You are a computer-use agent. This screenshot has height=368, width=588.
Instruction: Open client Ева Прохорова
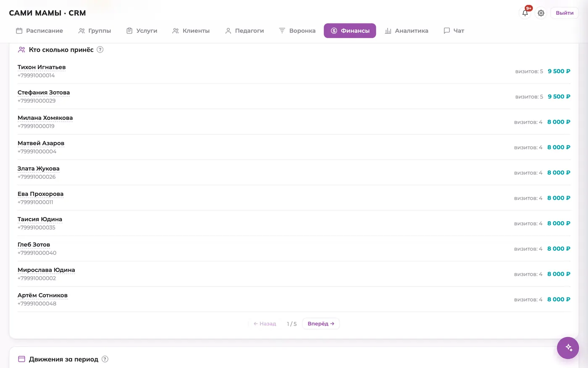pyautogui.click(x=40, y=194)
